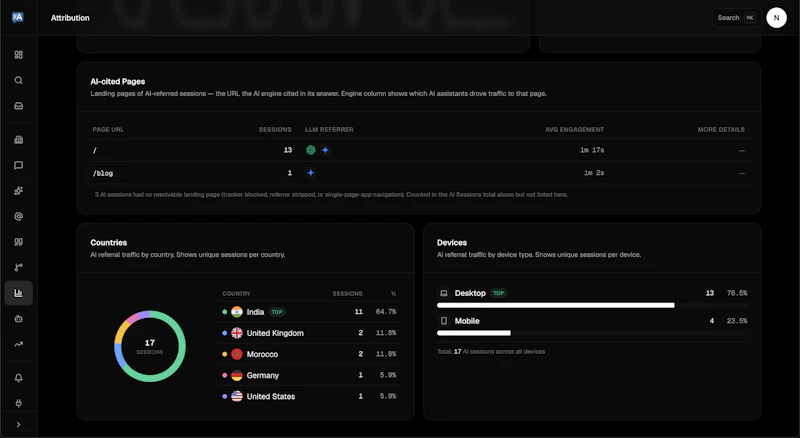
Task: Click the 1m 2s engagement value
Action: [594, 173]
